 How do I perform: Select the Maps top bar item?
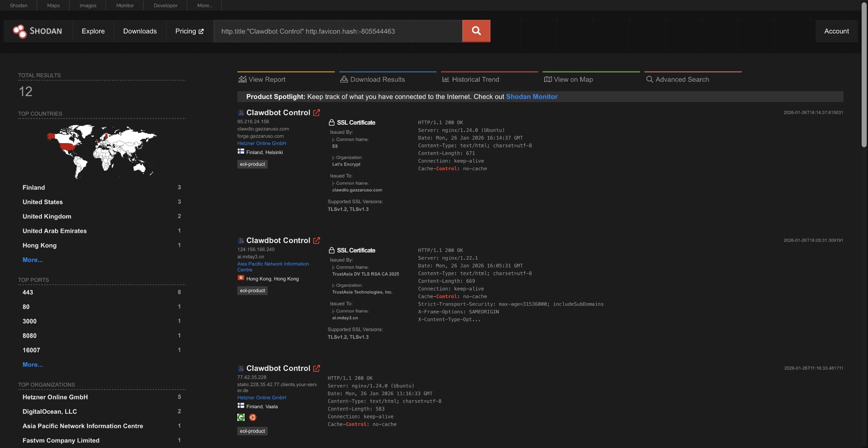(53, 6)
